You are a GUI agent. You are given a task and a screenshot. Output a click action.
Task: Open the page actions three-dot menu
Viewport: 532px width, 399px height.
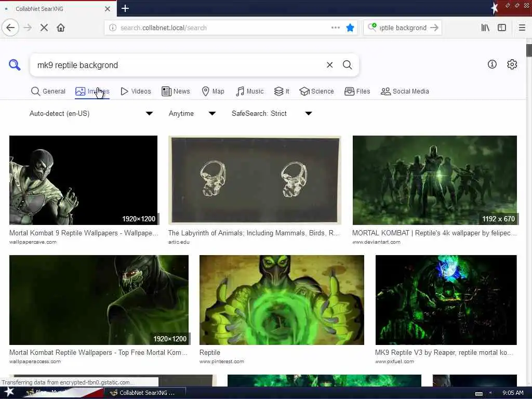coord(336,28)
